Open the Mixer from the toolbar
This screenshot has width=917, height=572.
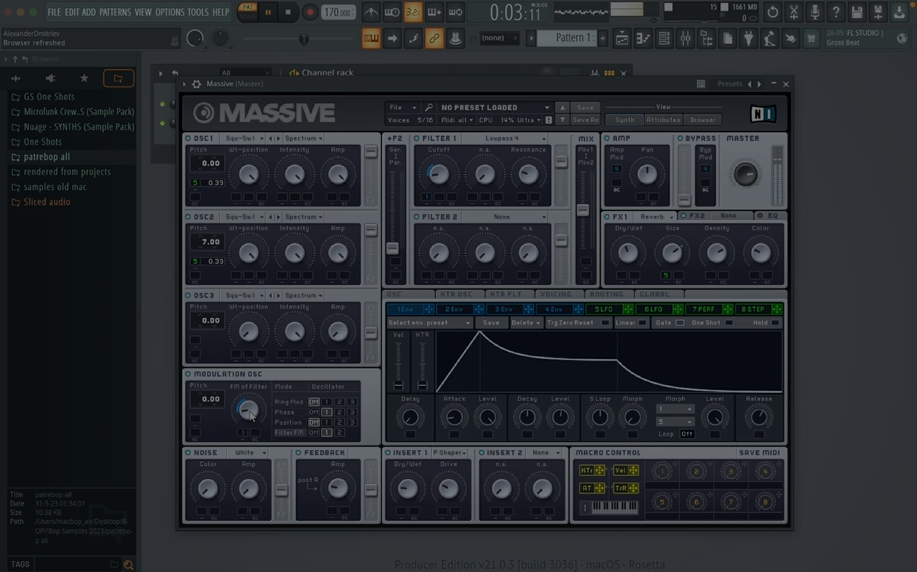(685, 39)
